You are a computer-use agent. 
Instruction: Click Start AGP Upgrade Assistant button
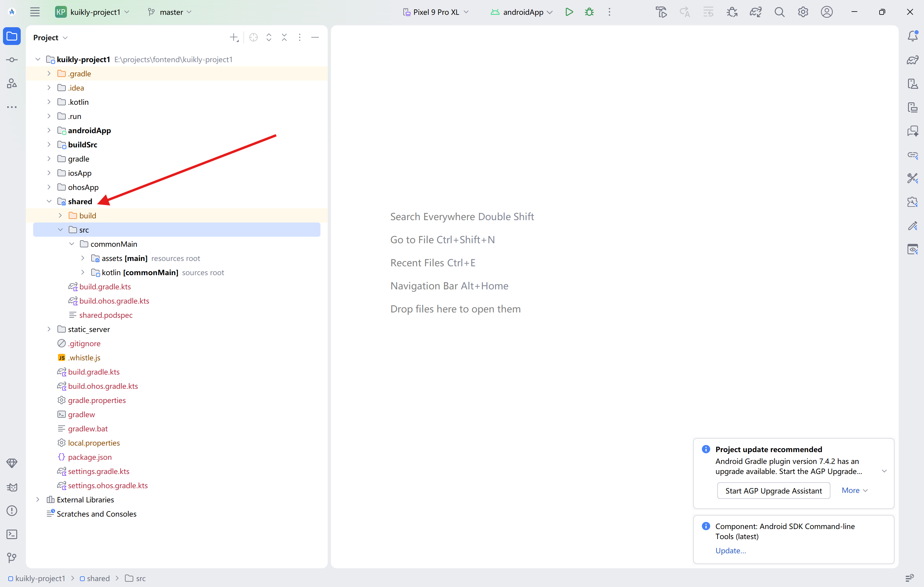click(x=773, y=491)
